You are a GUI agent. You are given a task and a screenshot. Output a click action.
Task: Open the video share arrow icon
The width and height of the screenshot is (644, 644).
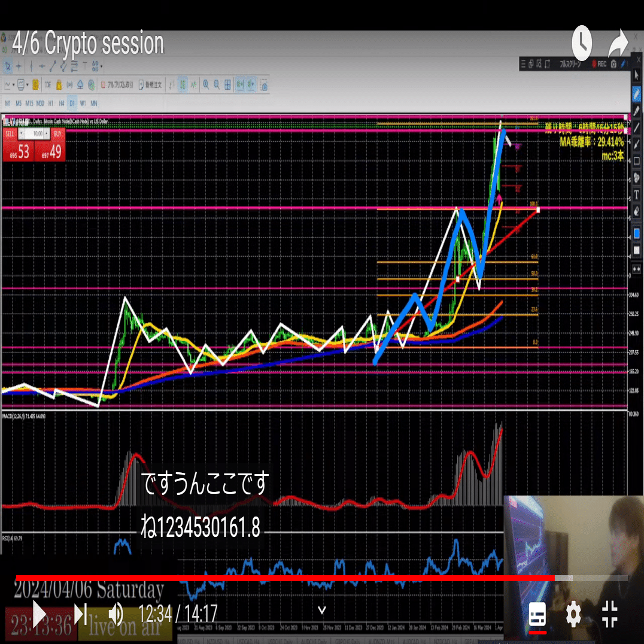point(618,43)
